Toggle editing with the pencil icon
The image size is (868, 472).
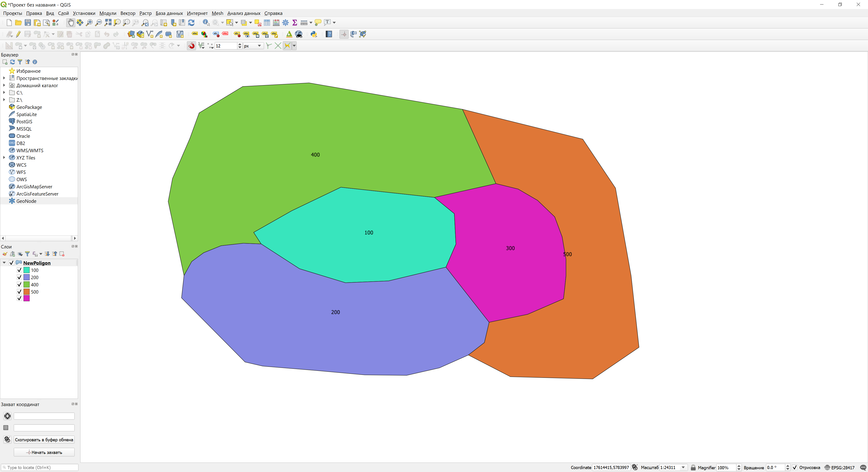pyautogui.click(x=19, y=34)
